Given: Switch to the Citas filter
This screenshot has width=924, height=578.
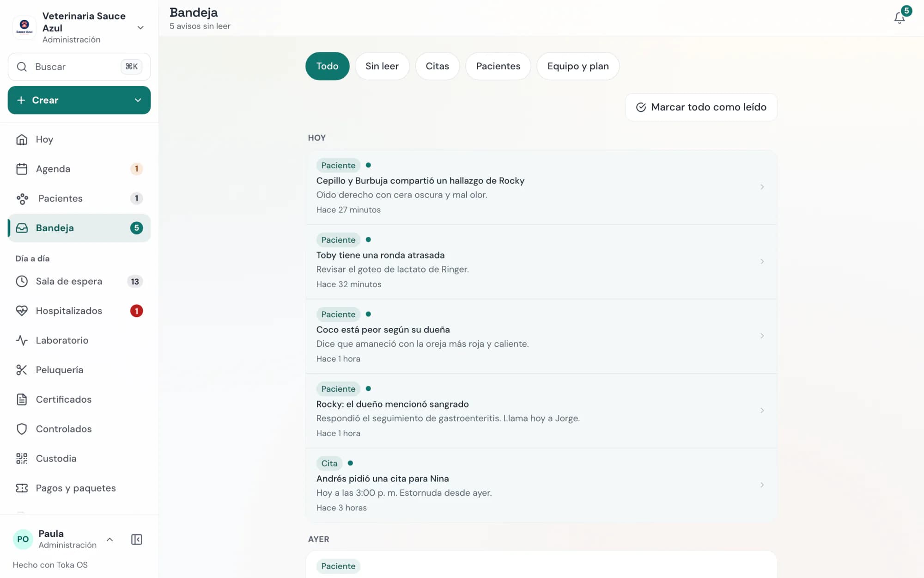Looking at the screenshot, I should pos(437,66).
